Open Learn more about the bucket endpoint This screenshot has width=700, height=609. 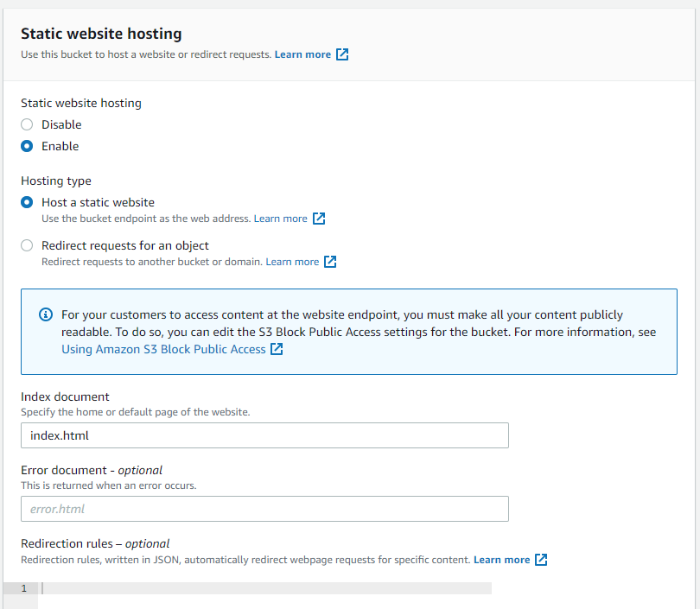pyautogui.click(x=280, y=219)
